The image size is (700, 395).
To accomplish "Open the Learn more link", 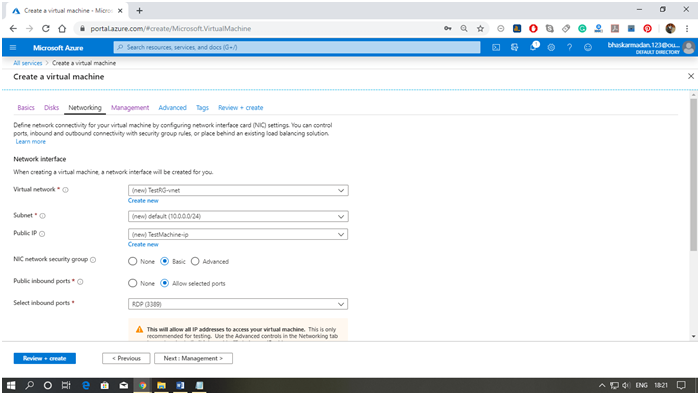I will pyautogui.click(x=30, y=141).
